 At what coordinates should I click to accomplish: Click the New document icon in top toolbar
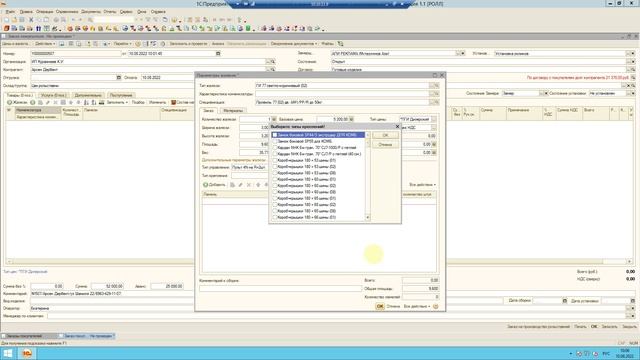[7, 20]
